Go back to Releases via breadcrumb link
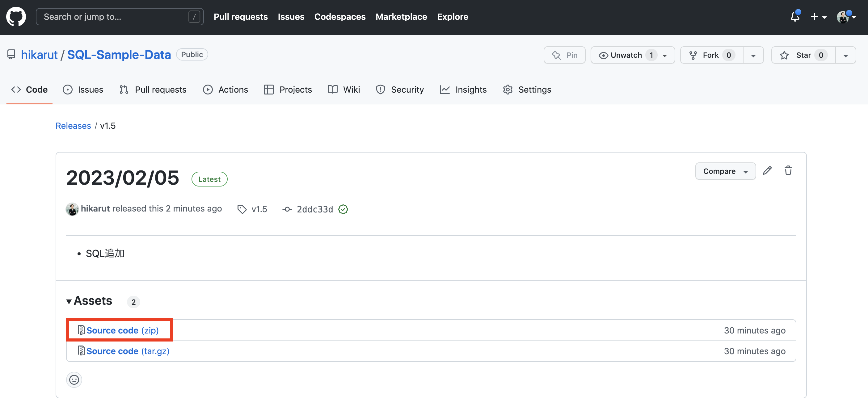The image size is (868, 415). pos(73,126)
